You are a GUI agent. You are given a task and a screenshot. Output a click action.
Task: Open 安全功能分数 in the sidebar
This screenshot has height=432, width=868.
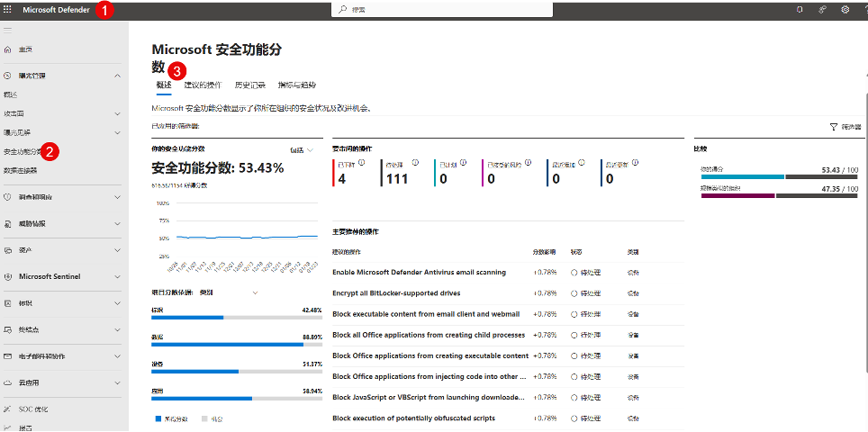23,151
